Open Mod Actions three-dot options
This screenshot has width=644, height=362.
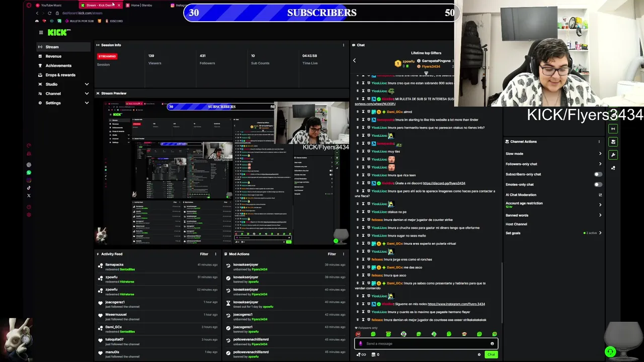(344, 254)
